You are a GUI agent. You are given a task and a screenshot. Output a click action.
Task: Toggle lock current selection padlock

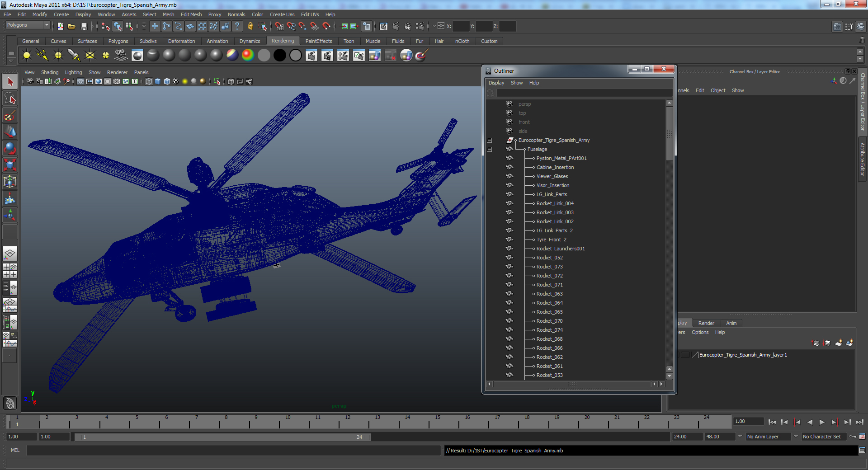pyautogui.click(x=250, y=26)
